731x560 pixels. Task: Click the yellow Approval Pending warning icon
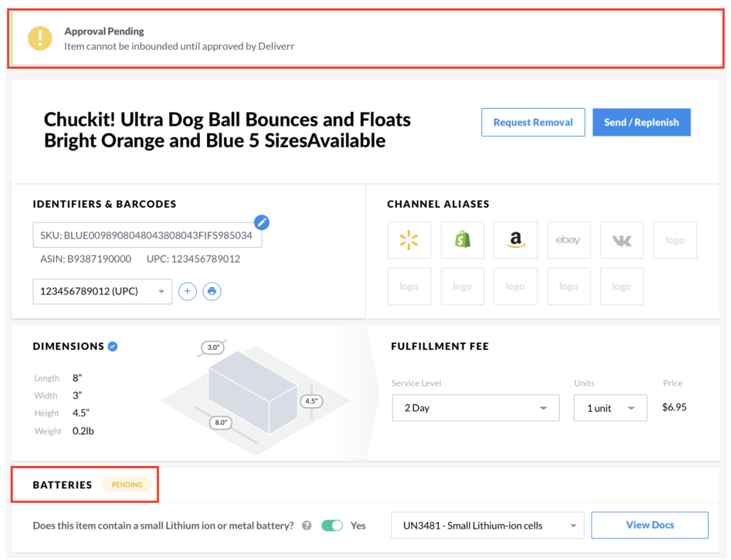pyautogui.click(x=40, y=38)
